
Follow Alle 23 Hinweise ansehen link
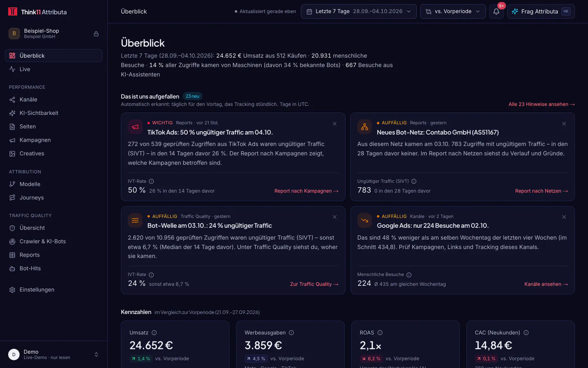(541, 104)
